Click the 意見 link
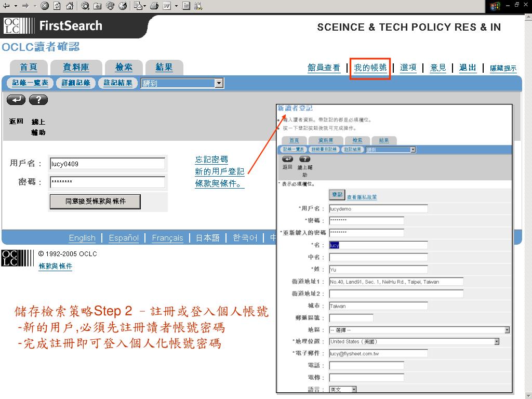532x399 pixels. [x=438, y=68]
